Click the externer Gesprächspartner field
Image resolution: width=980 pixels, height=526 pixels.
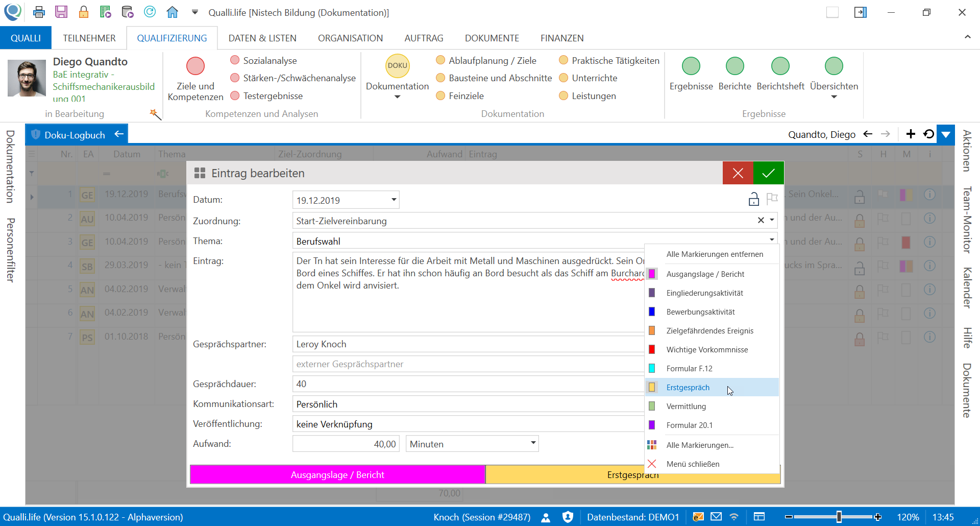tap(468, 364)
